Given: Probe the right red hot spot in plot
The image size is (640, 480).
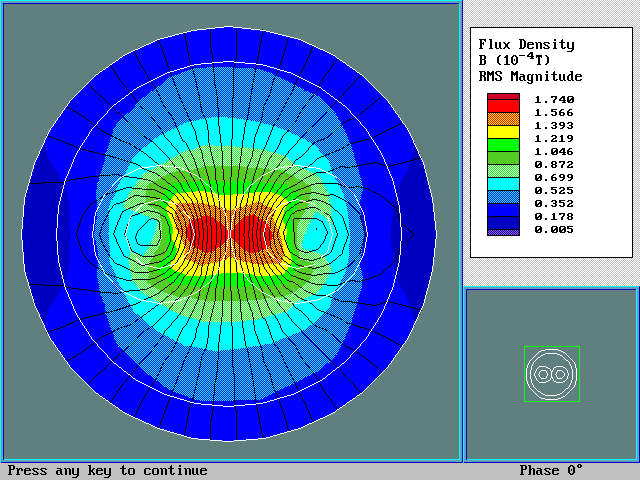Looking at the screenshot, I should [x=262, y=233].
